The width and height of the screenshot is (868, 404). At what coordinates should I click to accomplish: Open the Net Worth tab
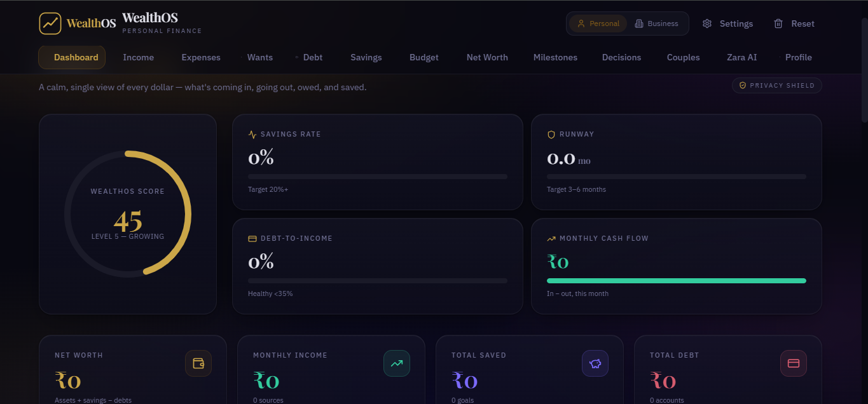[487, 57]
